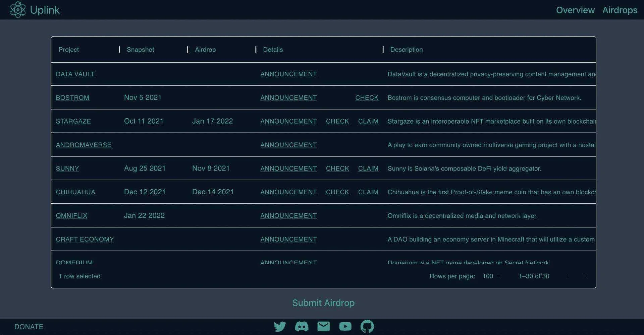Image resolution: width=644 pixels, height=335 pixels.
Task: Click CHECK in the Sunny row
Action: coord(337,169)
